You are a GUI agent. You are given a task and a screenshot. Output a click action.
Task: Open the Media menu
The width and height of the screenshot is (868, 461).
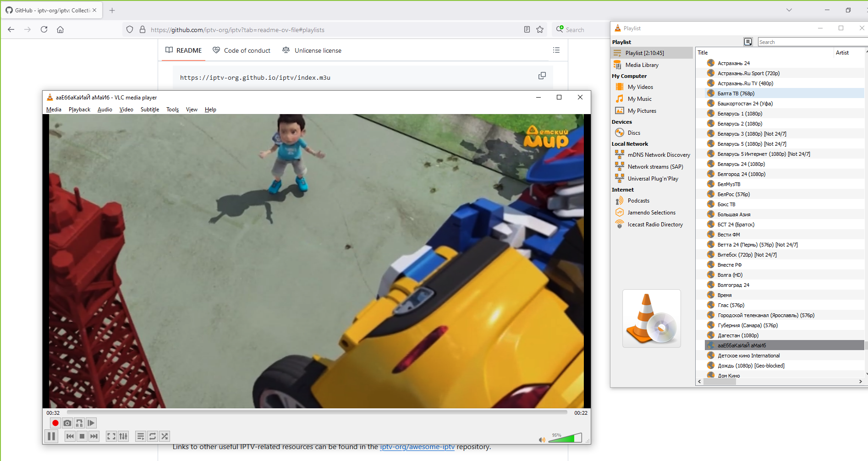click(54, 110)
